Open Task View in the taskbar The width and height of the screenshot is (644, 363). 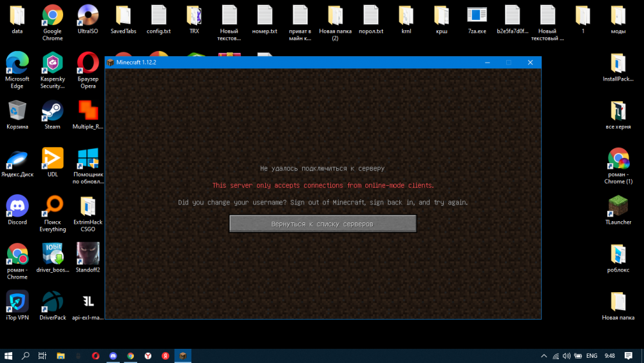(x=43, y=356)
